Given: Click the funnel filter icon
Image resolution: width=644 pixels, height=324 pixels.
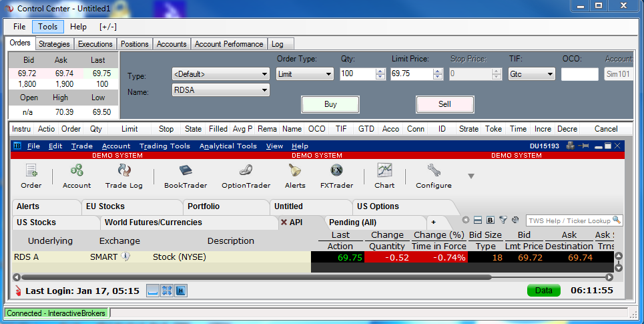Looking at the screenshot, I should point(503,220).
